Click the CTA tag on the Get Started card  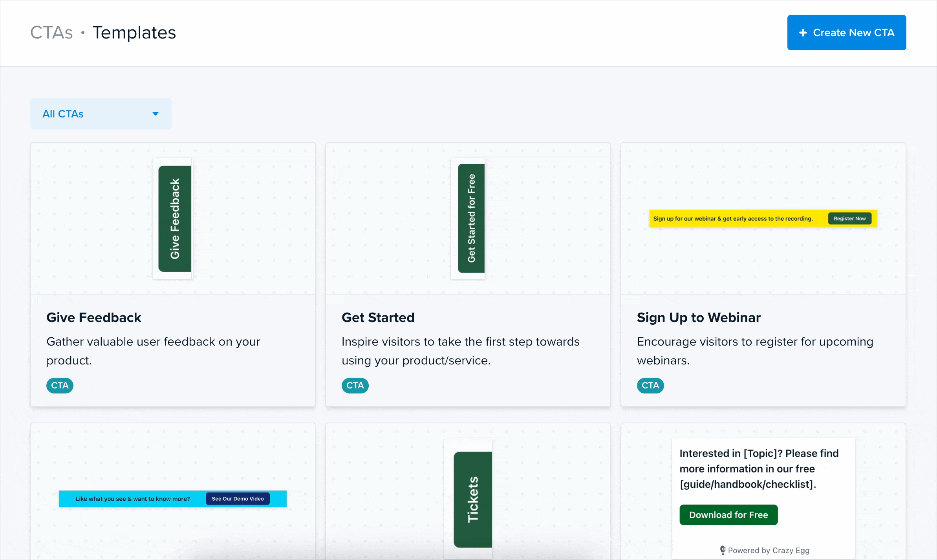pos(355,386)
